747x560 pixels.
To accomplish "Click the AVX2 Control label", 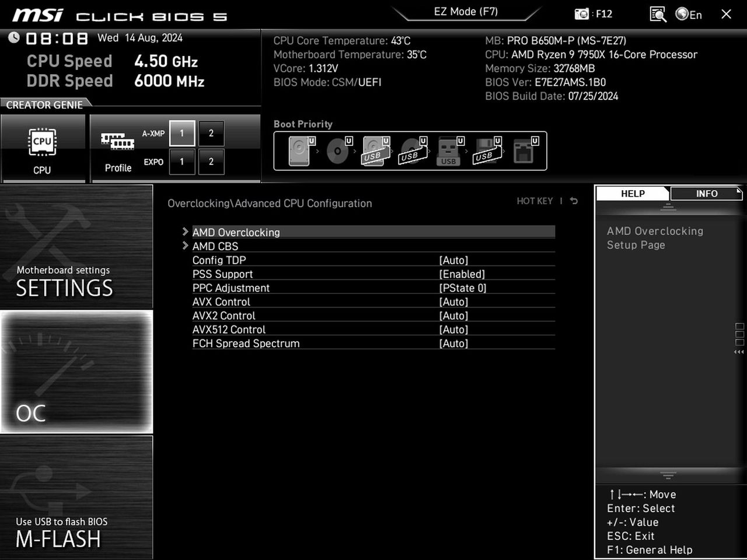I will [224, 316].
